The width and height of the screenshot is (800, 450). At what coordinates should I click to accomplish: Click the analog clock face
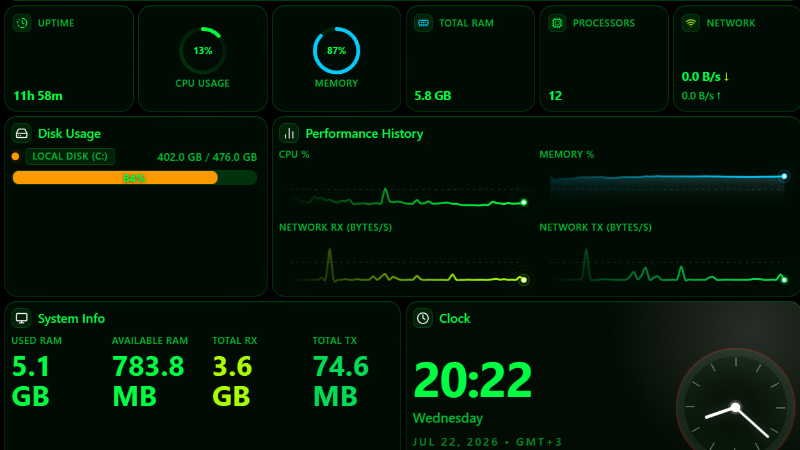point(736,407)
